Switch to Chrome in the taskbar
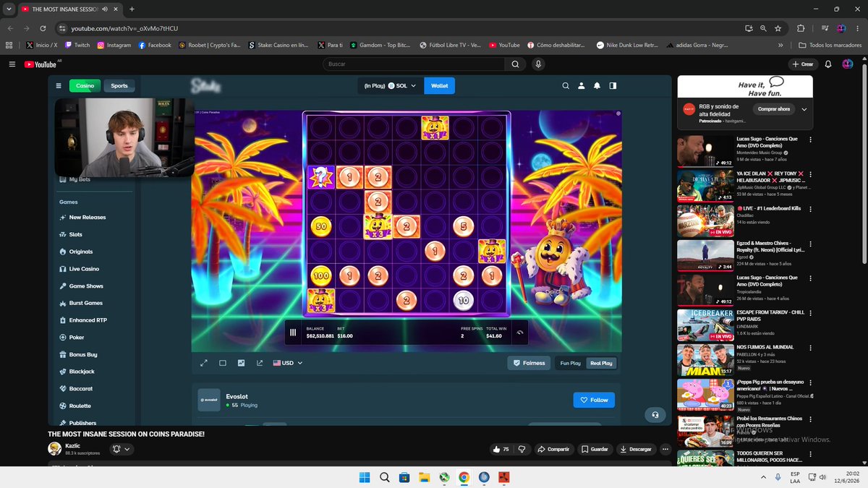This screenshot has width=868, height=488. coord(464,477)
